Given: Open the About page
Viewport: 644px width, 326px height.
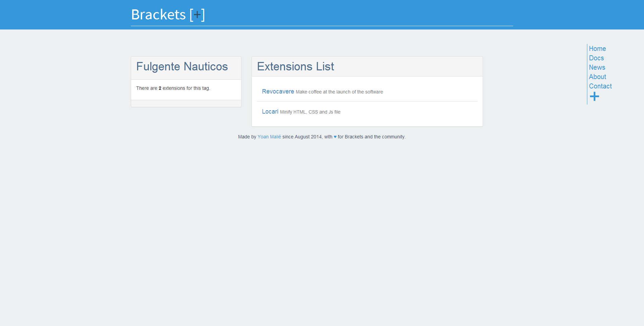Looking at the screenshot, I should click(x=597, y=77).
